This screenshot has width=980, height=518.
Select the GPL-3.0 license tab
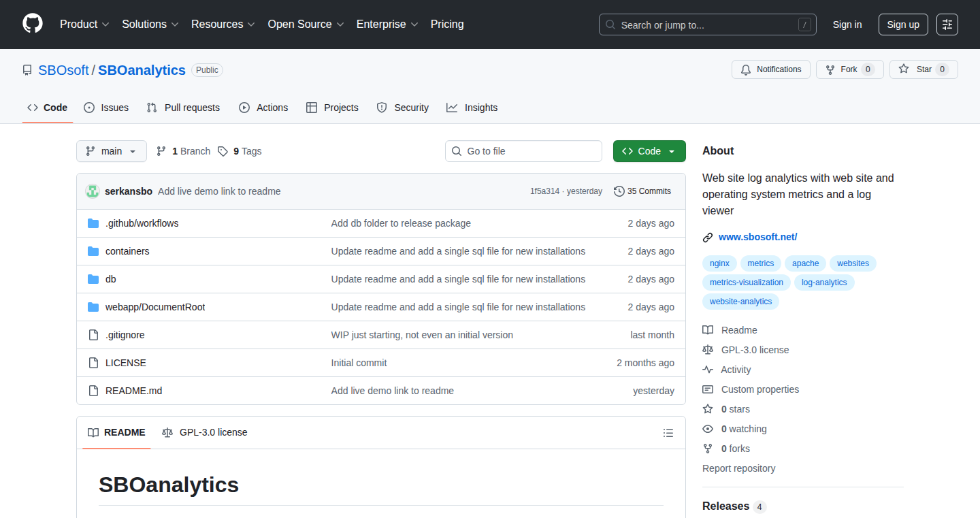tap(205, 432)
